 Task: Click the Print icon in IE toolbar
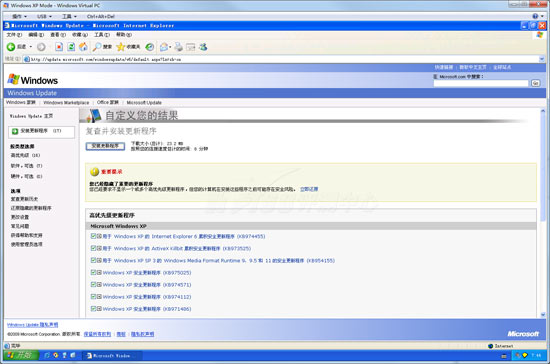tap(179, 47)
